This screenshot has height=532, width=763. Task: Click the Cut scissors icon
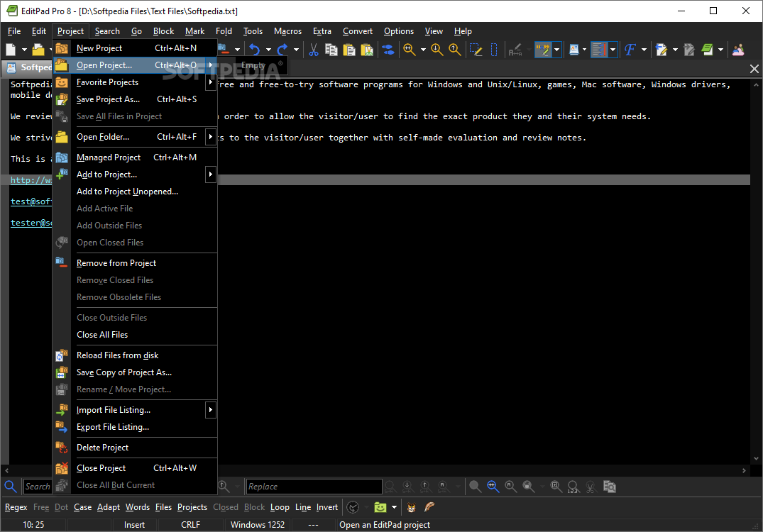[314, 49]
